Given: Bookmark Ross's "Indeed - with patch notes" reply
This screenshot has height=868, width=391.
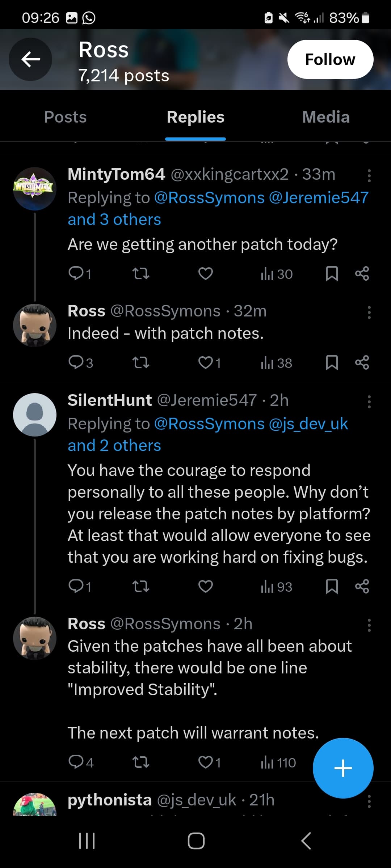Looking at the screenshot, I should coord(332,363).
